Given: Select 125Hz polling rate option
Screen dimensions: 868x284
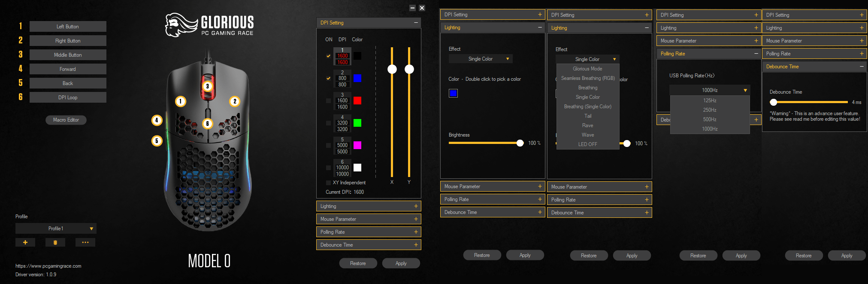Looking at the screenshot, I should tap(710, 101).
